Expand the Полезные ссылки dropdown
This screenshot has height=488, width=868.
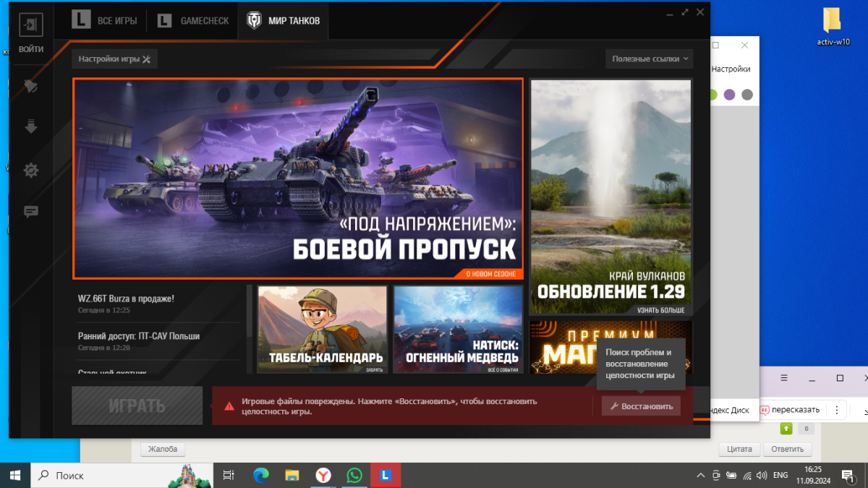pos(649,59)
